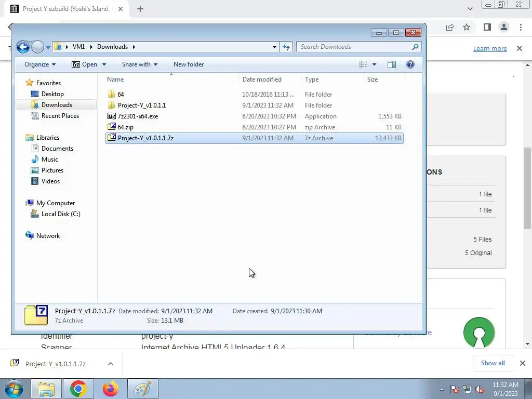Open downloaded Project-Y_v1.0.1.1.7z in downloads bar
The height and width of the screenshot is (399, 532).
(55, 364)
